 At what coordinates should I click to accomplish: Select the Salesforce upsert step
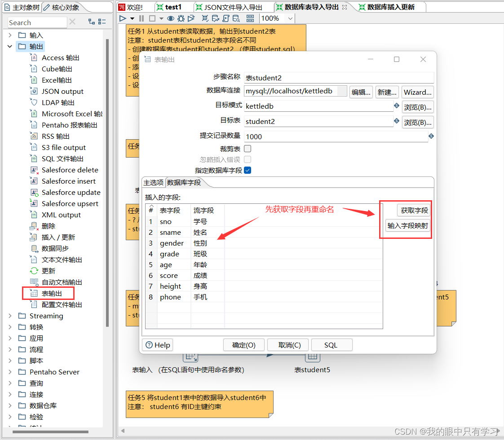click(70, 204)
